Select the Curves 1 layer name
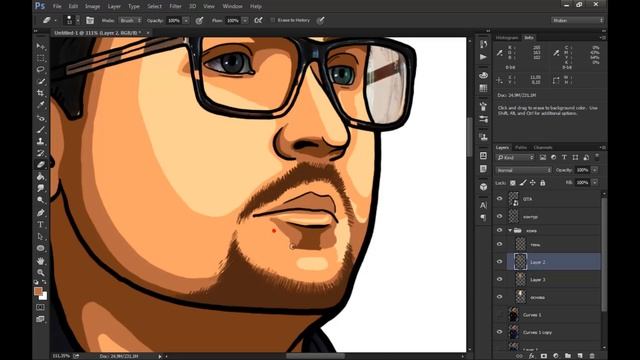Image resolution: width=640 pixels, height=360 pixels. click(x=532, y=315)
